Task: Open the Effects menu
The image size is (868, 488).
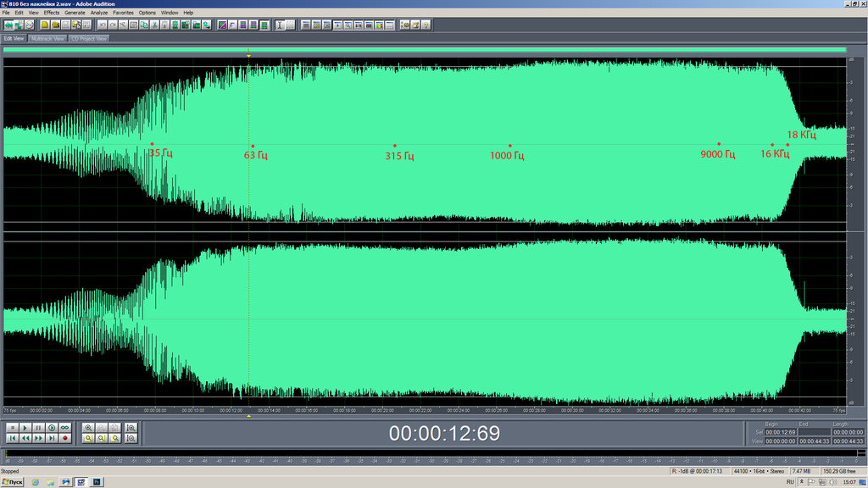Action: tap(52, 12)
